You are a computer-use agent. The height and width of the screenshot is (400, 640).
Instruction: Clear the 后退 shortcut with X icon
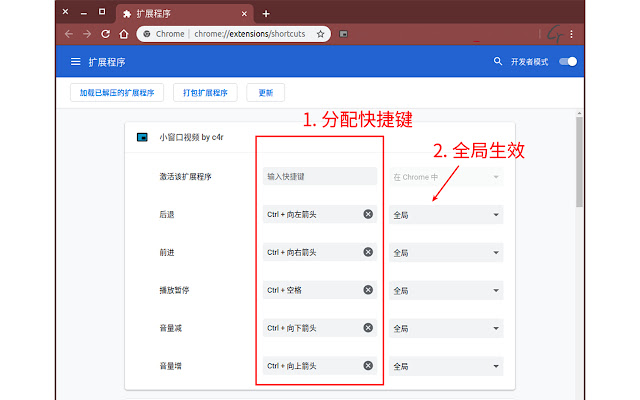(368, 214)
